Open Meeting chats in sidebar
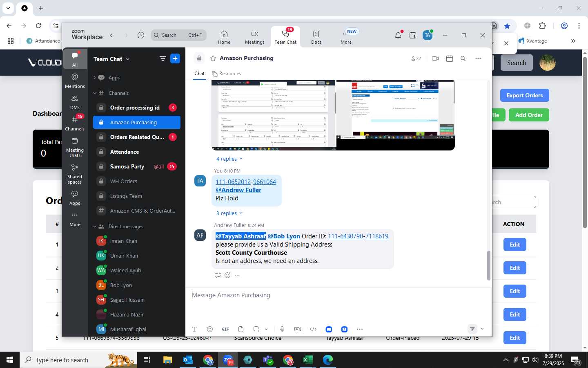Viewport: 588px width, 368px height. (75, 147)
